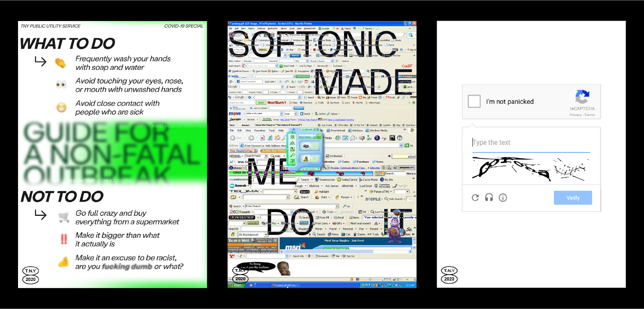
Task: Click the Yahoo Y! logo icon
Action: pyautogui.click(x=232, y=256)
